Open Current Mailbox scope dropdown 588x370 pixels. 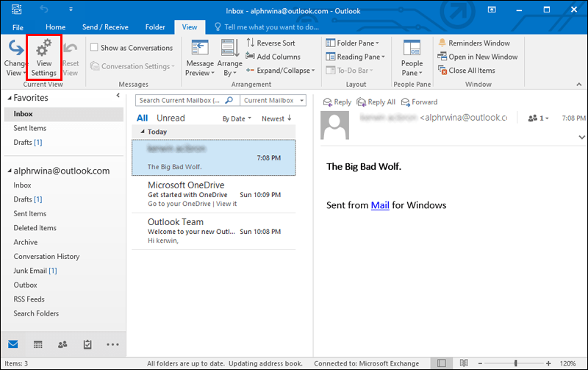(273, 101)
